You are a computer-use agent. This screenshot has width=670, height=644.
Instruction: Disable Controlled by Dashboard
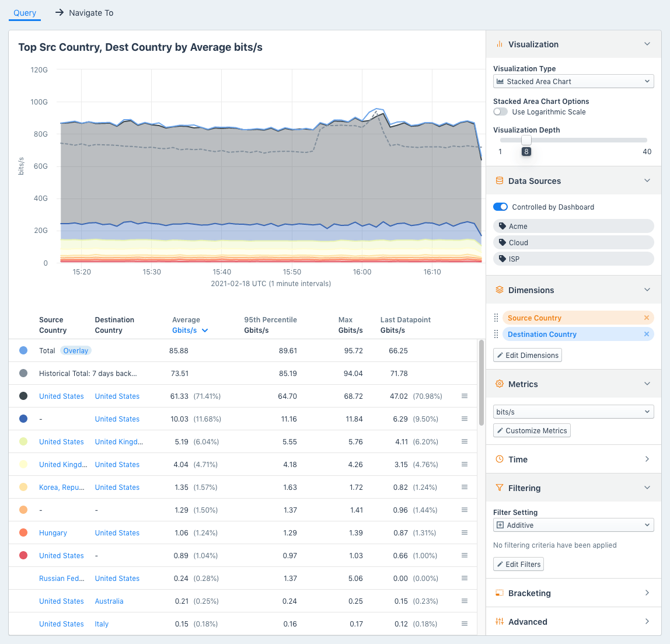coord(500,206)
